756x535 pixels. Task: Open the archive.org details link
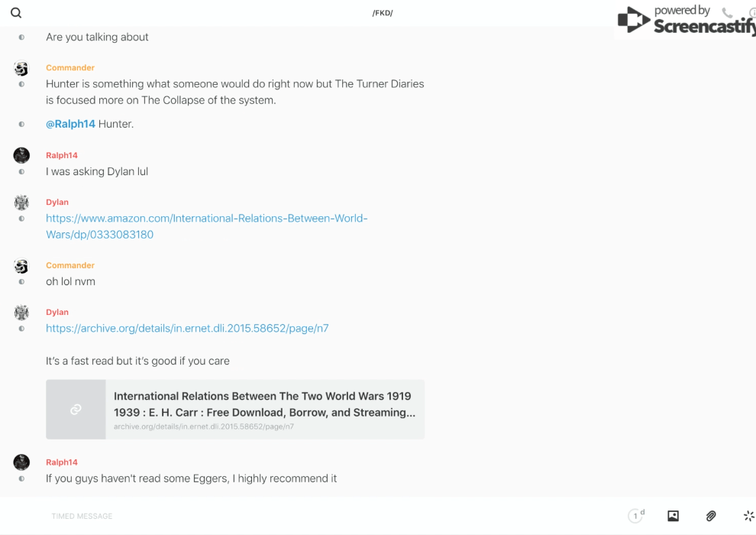coord(187,329)
